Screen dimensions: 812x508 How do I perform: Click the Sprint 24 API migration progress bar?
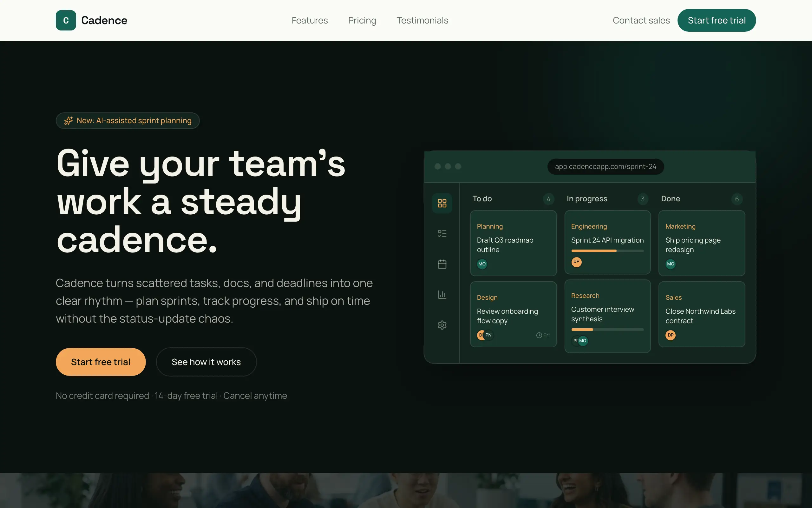[x=607, y=251]
